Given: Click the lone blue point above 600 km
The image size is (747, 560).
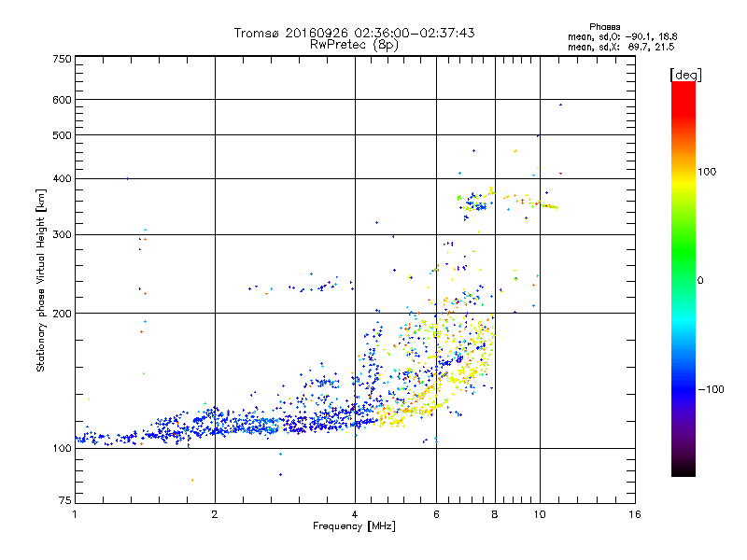Looking at the screenshot, I should click(561, 105).
